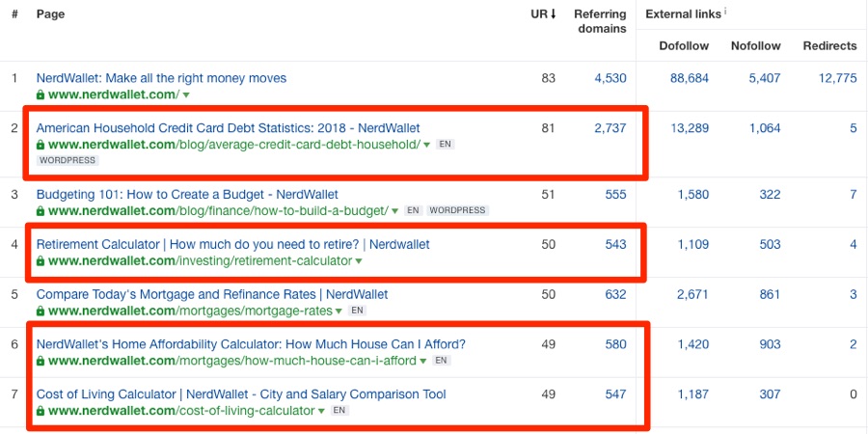The width and height of the screenshot is (868, 434).
Task: Click the lock icon beside the retirement-calculator URL
Action: coord(41,260)
